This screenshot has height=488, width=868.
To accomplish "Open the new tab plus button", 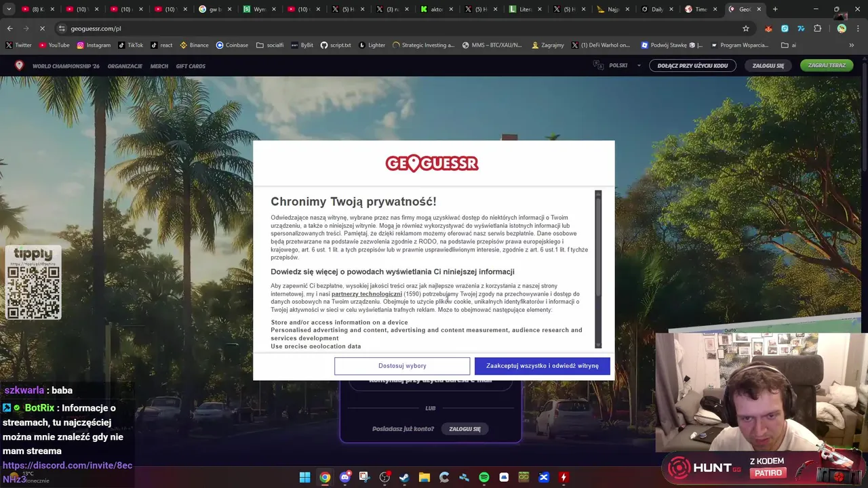I will click(x=775, y=9).
